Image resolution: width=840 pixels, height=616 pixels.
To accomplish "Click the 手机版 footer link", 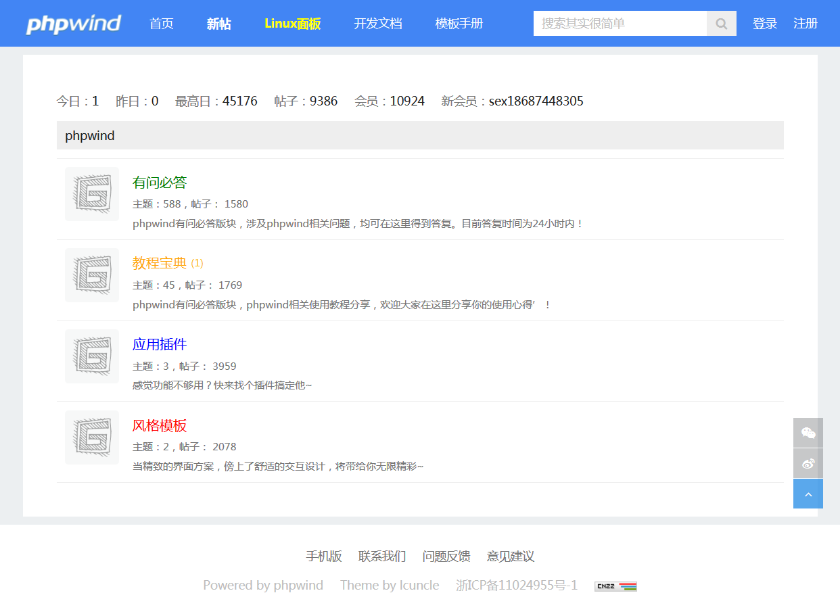I will [324, 556].
